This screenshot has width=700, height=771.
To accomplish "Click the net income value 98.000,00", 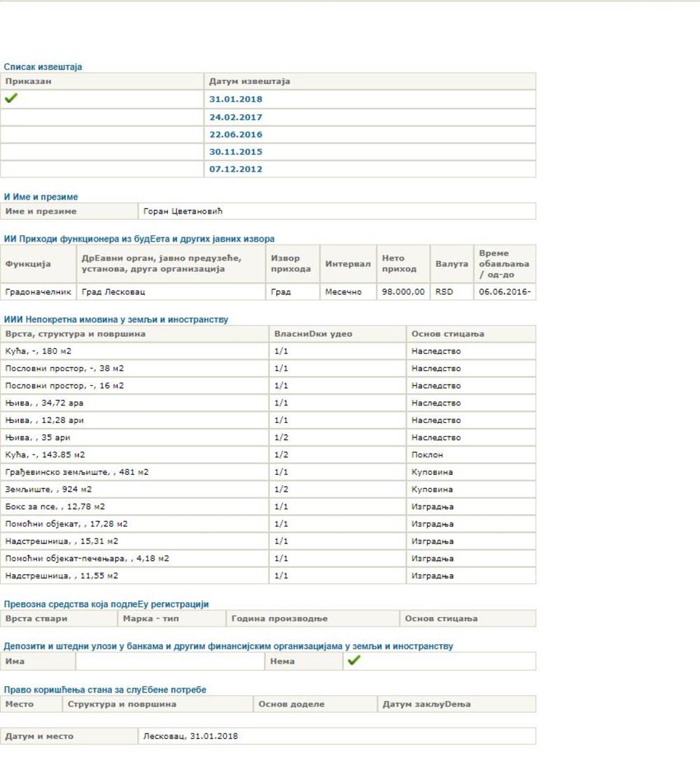I will 403,291.
